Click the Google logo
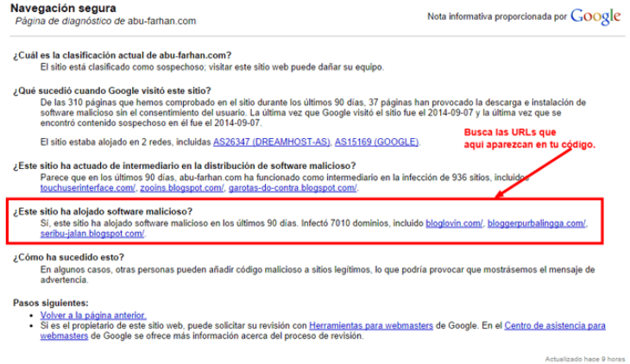 [595, 17]
